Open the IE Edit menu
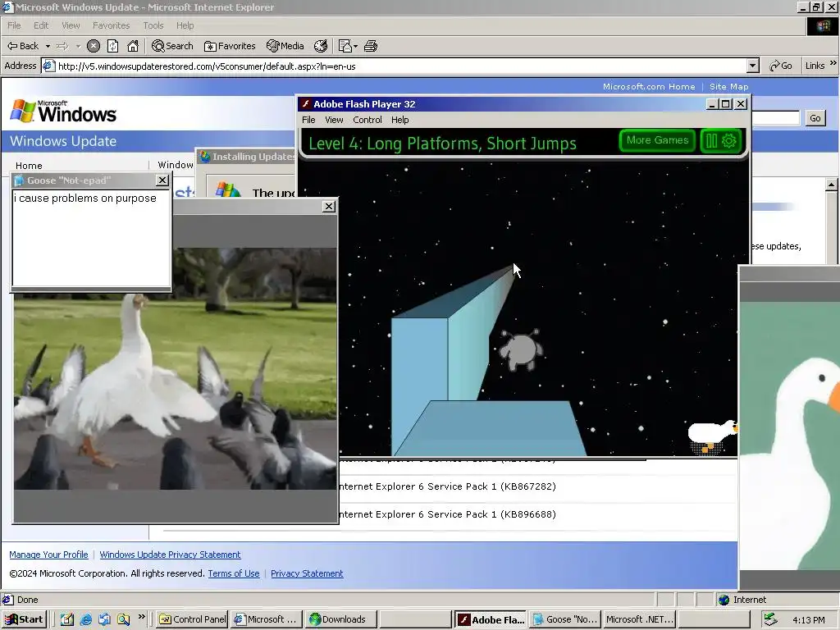 (41, 25)
